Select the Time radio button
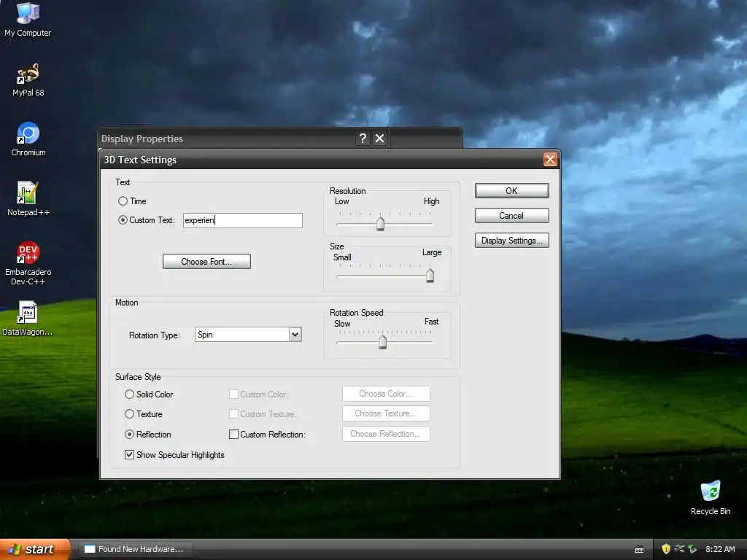 (x=123, y=201)
